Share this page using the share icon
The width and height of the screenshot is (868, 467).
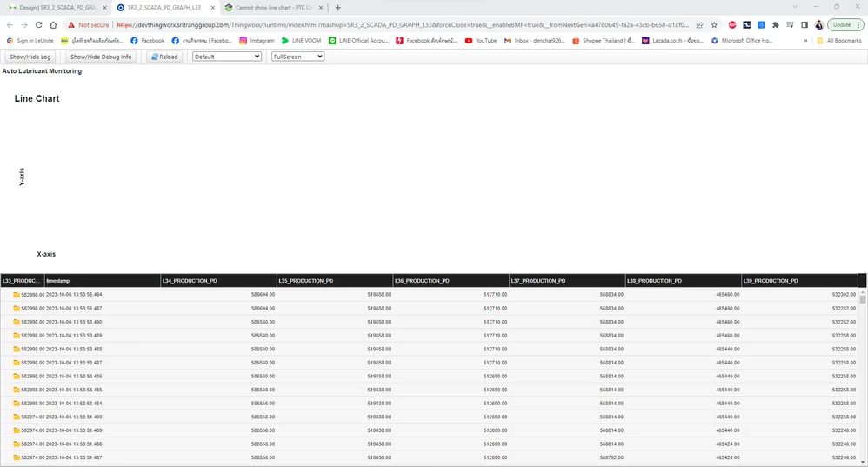700,25
